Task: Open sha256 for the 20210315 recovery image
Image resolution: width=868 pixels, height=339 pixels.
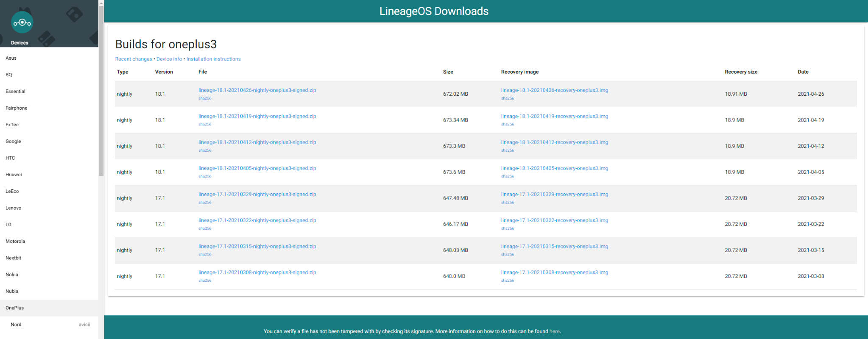Action: click(x=508, y=255)
